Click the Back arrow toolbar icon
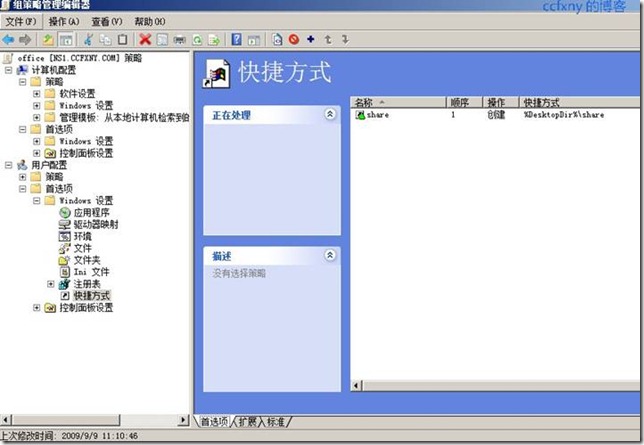This screenshot has height=445, width=644. pos(8,40)
